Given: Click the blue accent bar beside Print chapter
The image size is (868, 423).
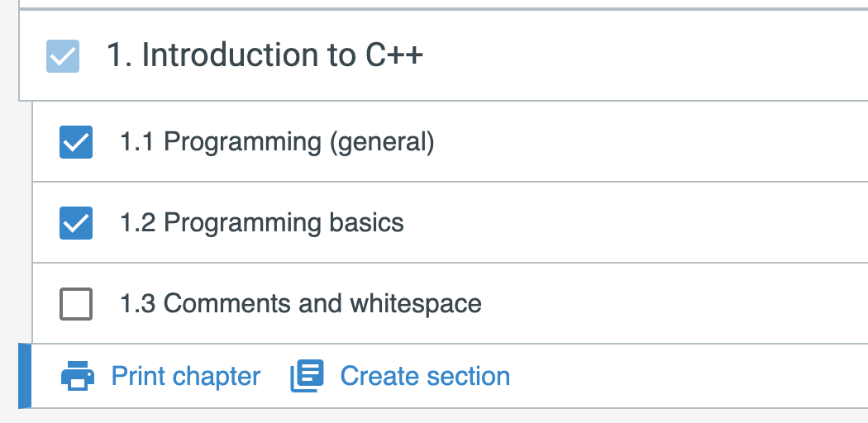Looking at the screenshot, I should click(25, 376).
